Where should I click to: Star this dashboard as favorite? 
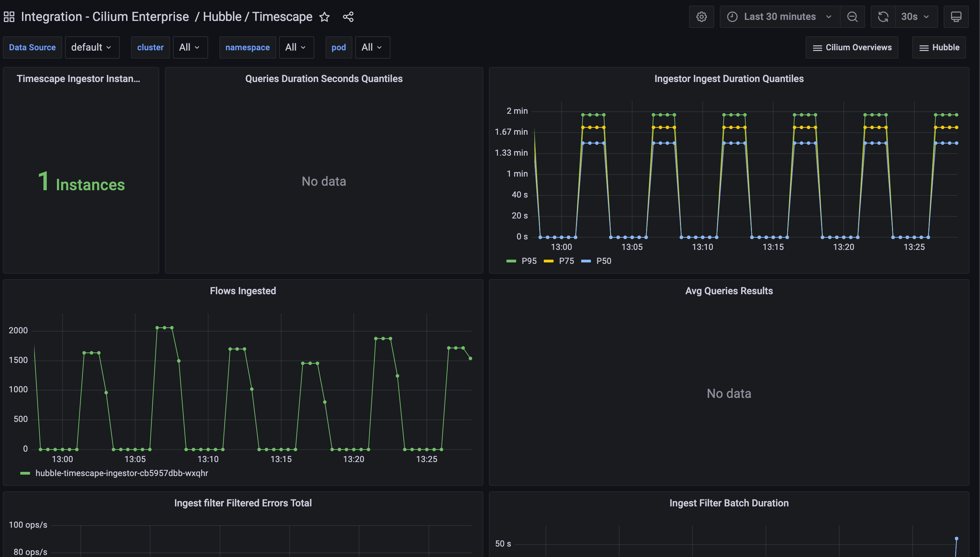tap(324, 17)
